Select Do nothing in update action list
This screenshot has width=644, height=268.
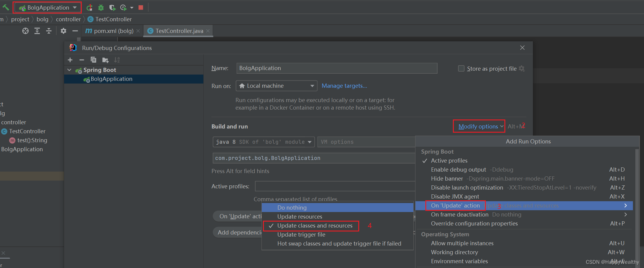(x=338, y=208)
